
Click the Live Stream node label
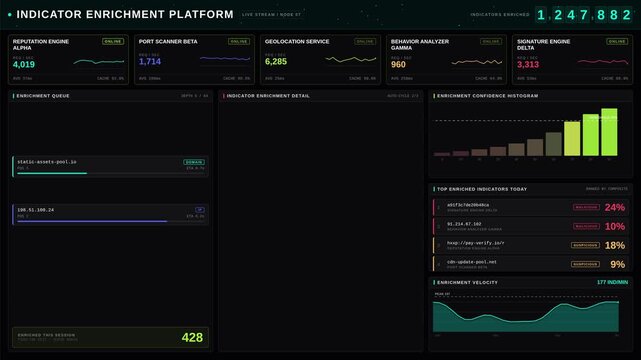[271, 14]
